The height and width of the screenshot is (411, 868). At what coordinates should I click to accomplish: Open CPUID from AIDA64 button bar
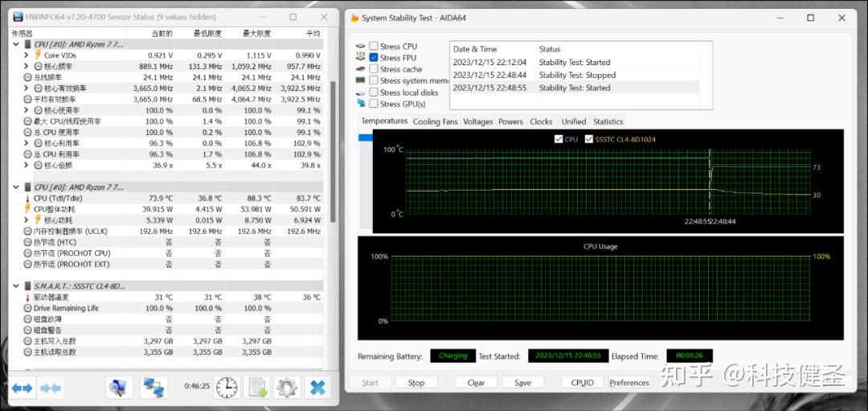pyautogui.click(x=583, y=382)
